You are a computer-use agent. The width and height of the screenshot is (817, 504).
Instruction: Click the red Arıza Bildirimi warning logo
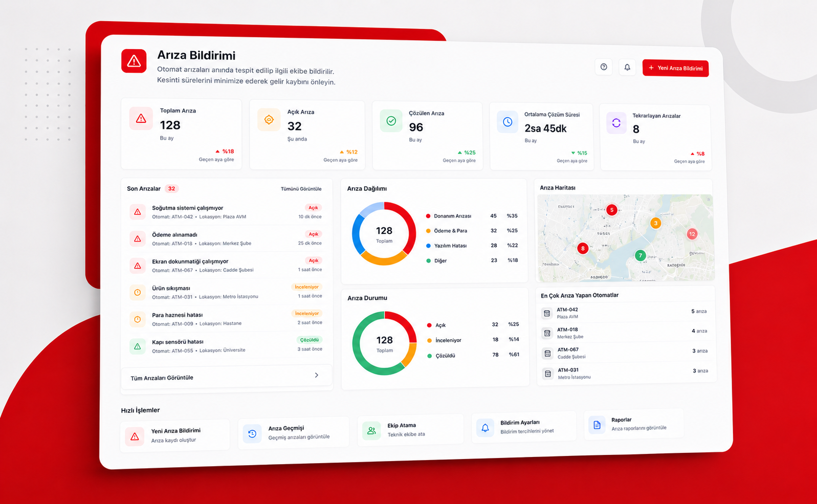coord(134,61)
